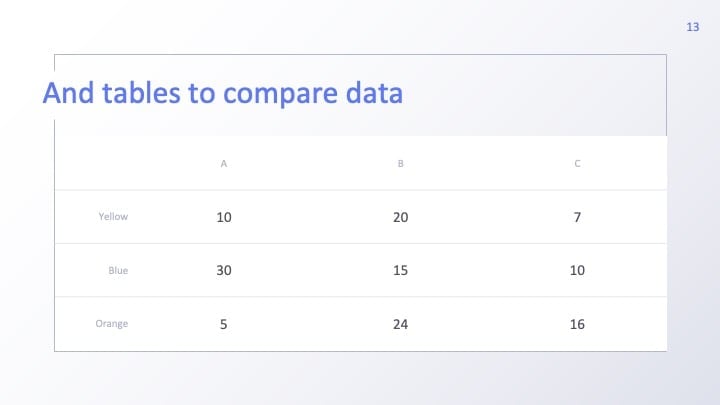Screen dimensions: 720x405
Task: Select column header B
Action: (x=400, y=163)
